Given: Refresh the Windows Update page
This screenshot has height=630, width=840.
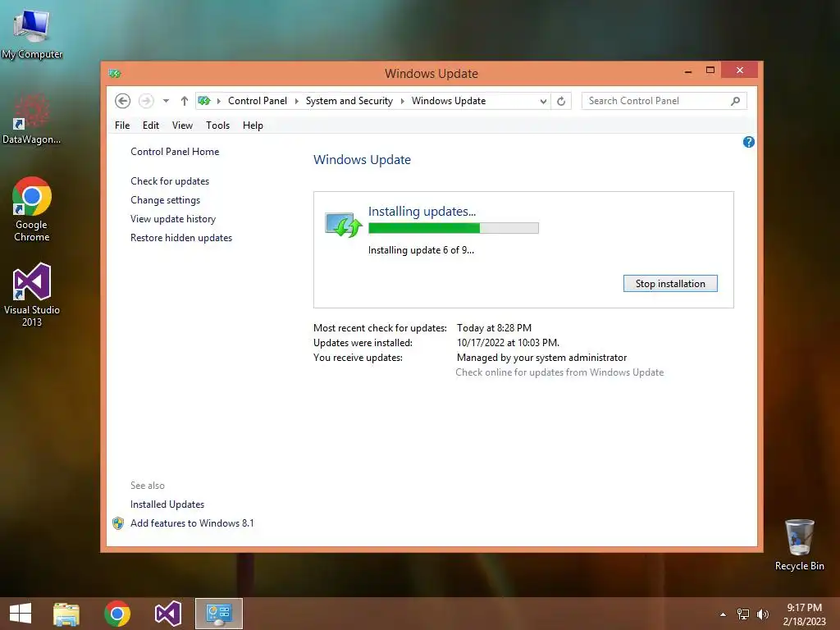Looking at the screenshot, I should (561, 101).
